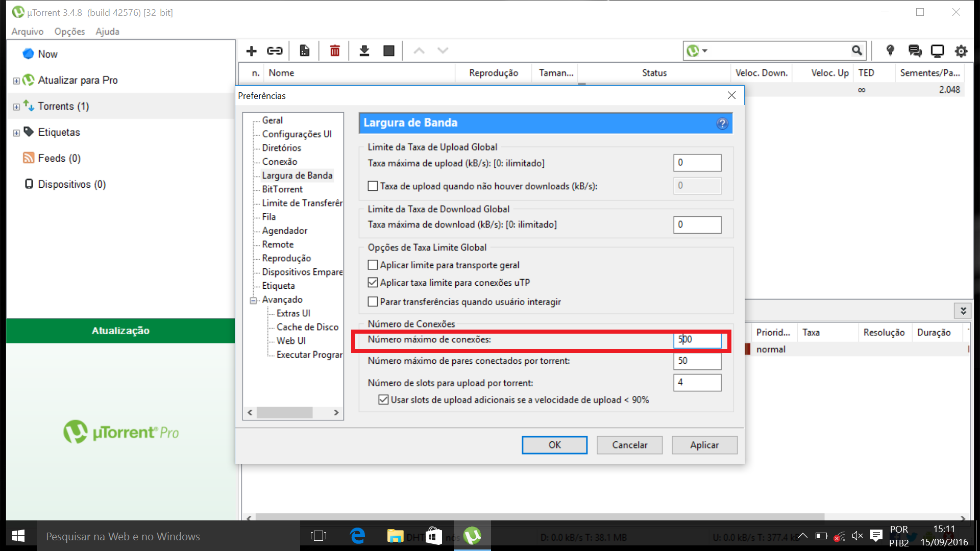Click the Aplicar button
Image resolution: width=980 pixels, height=551 pixels.
704,445
